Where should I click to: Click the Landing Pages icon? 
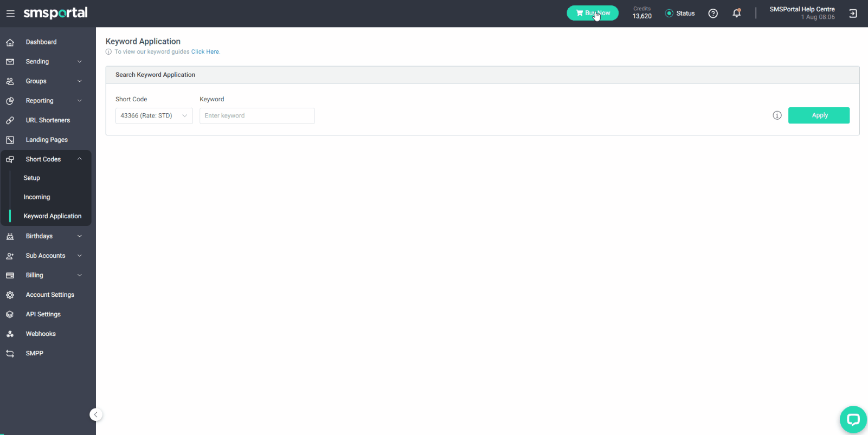point(10,140)
